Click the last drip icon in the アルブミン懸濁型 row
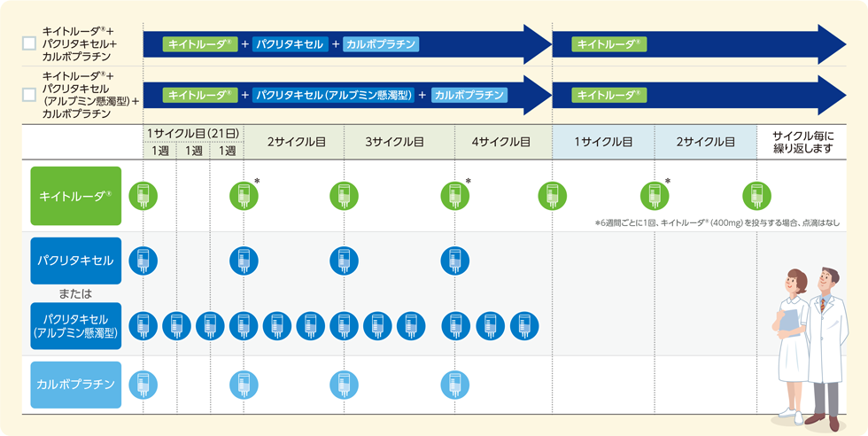 click(523, 326)
